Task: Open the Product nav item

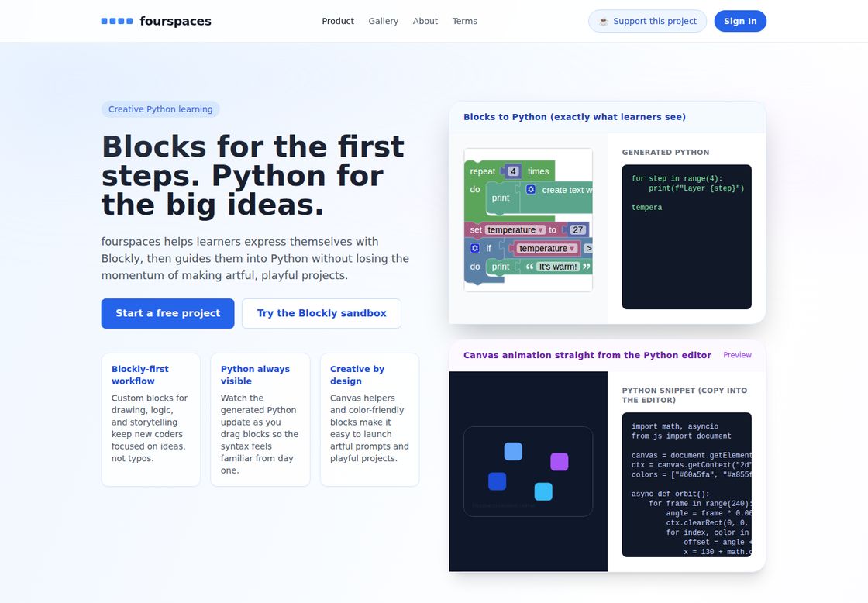Action: (x=338, y=21)
